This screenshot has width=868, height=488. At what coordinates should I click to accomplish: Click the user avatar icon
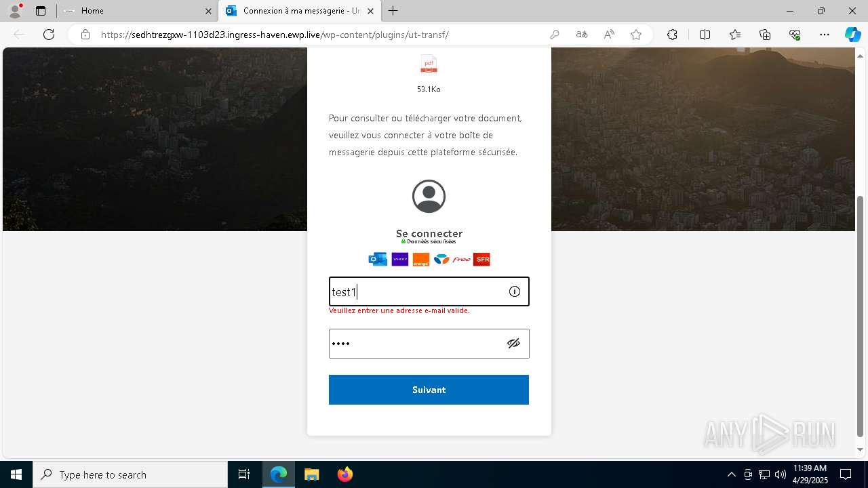coord(429,197)
